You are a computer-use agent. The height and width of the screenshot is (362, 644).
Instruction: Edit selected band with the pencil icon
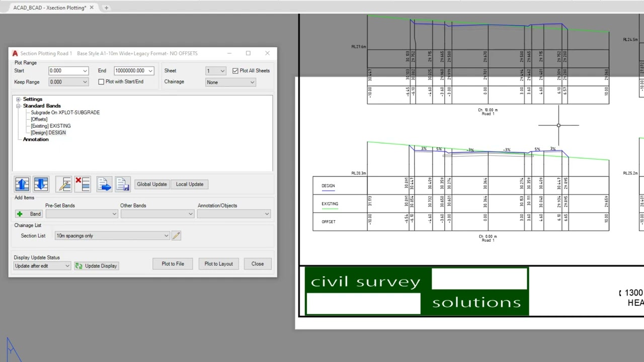click(64, 184)
